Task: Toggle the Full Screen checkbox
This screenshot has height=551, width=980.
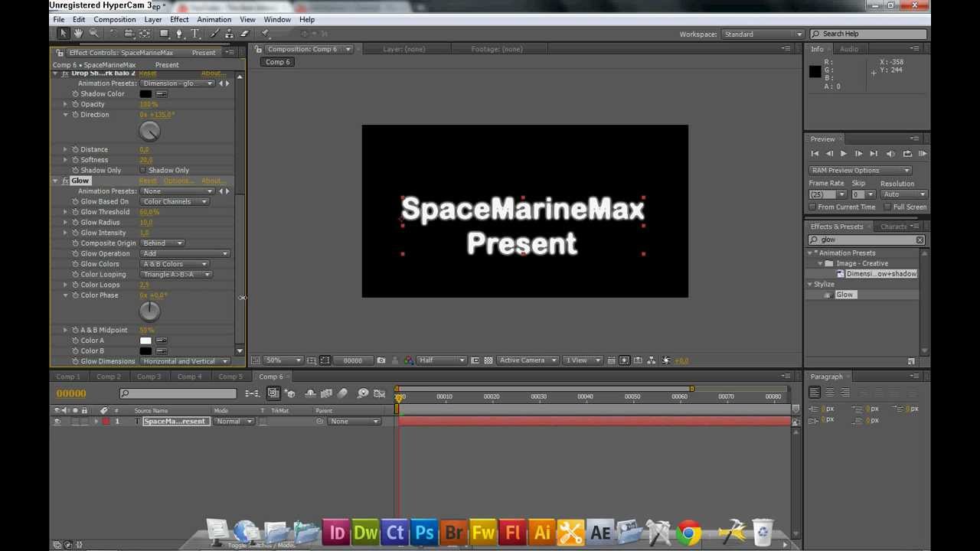Action: (887, 207)
